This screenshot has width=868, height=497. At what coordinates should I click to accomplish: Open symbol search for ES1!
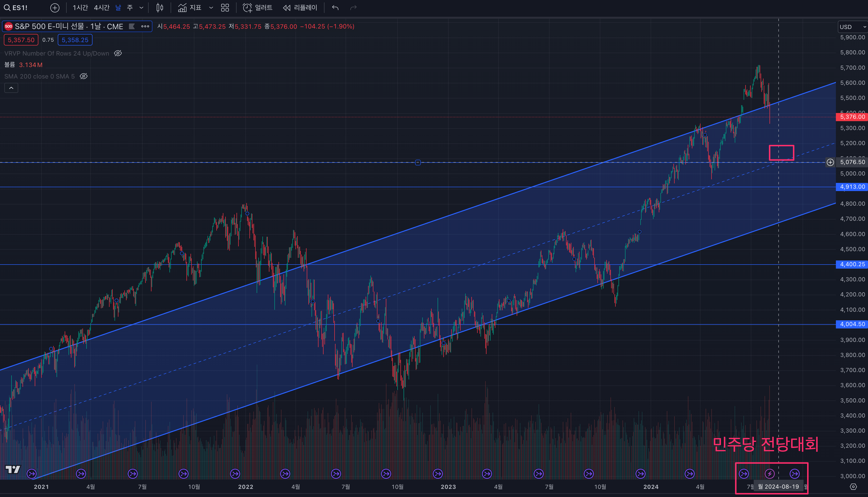(x=16, y=7)
